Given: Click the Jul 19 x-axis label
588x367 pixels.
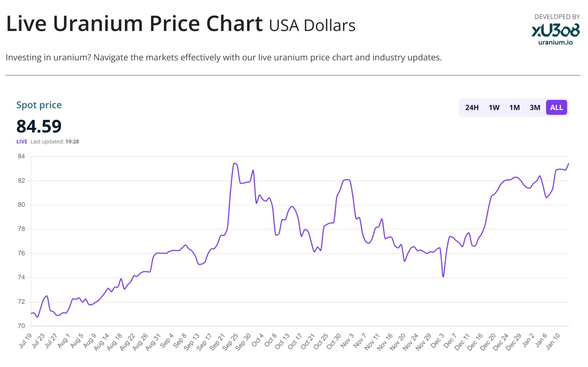Looking at the screenshot, I should [25, 341].
